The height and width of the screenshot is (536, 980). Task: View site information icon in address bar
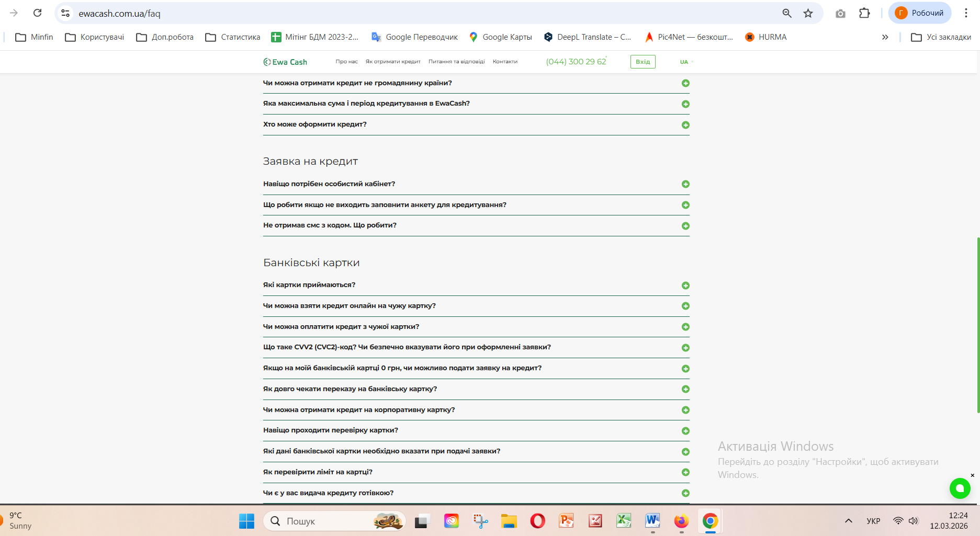pos(65,13)
